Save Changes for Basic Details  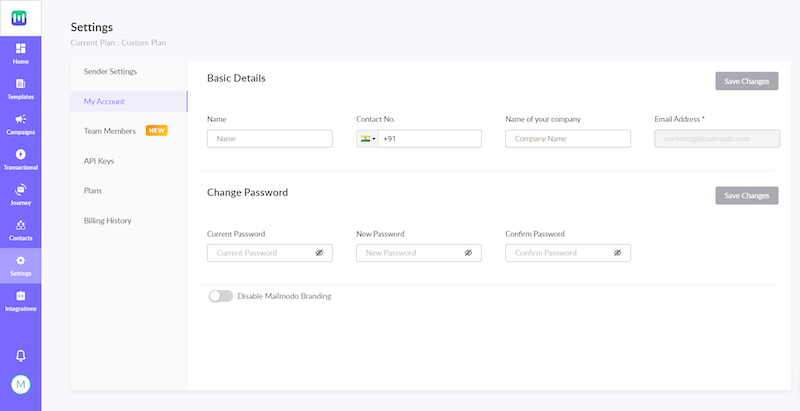746,81
